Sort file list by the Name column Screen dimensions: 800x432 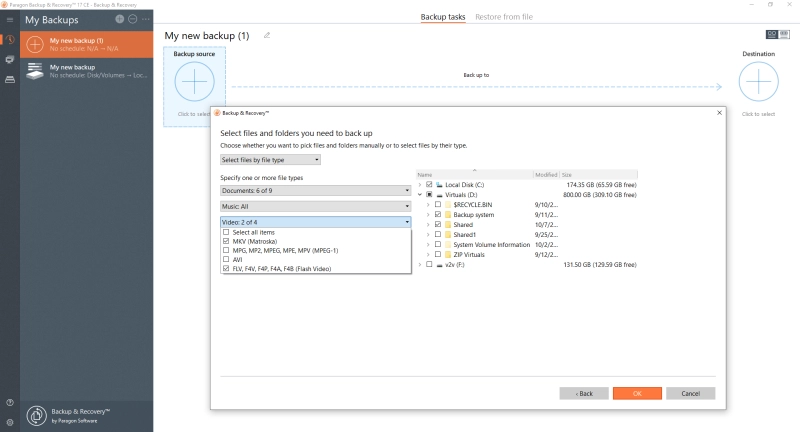(x=474, y=174)
